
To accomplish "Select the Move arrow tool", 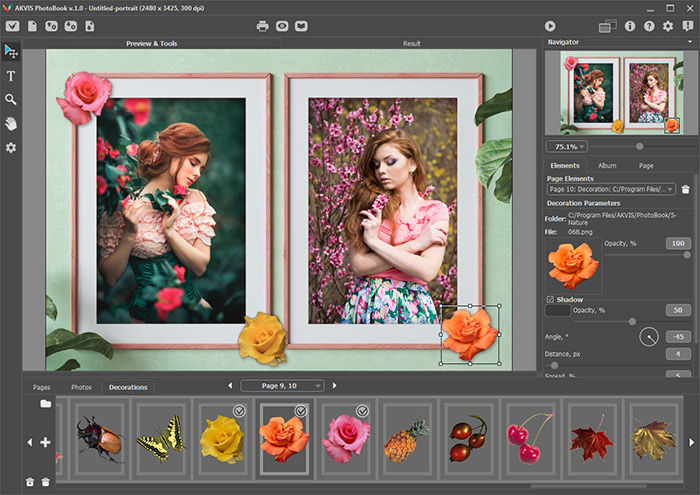I will 11,52.
